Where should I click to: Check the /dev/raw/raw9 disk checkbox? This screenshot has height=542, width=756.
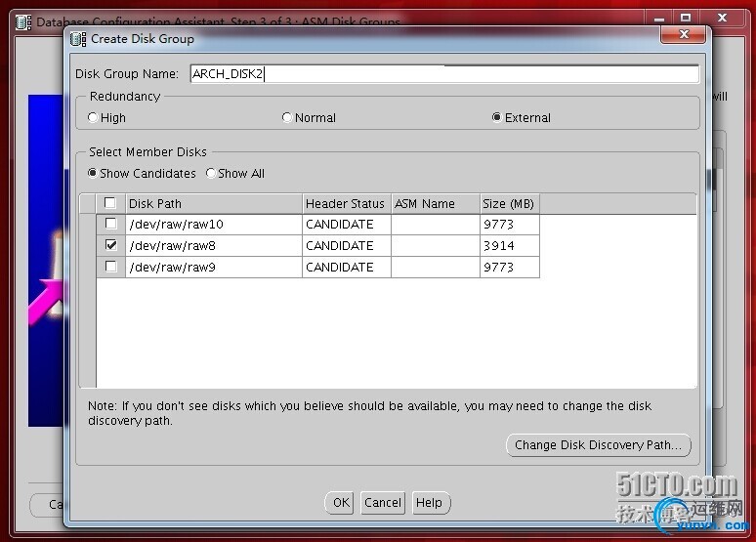(x=111, y=267)
